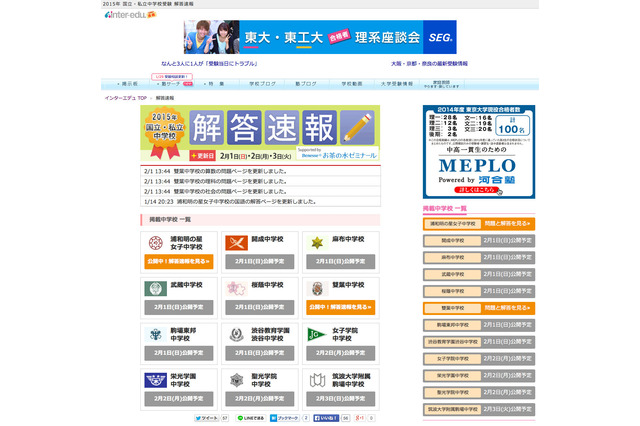The image size is (640, 426).
Task: Click 武蔵中学校 grey 公開予定 button
Action: [179, 307]
